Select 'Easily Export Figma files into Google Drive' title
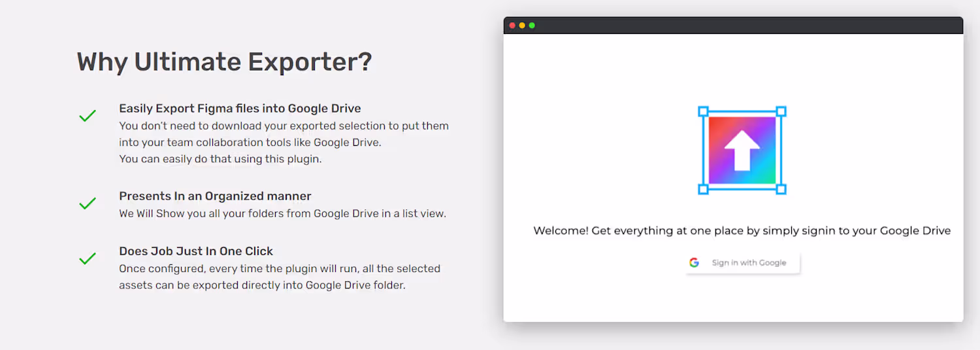Image resolution: width=980 pixels, height=350 pixels. click(x=240, y=109)
